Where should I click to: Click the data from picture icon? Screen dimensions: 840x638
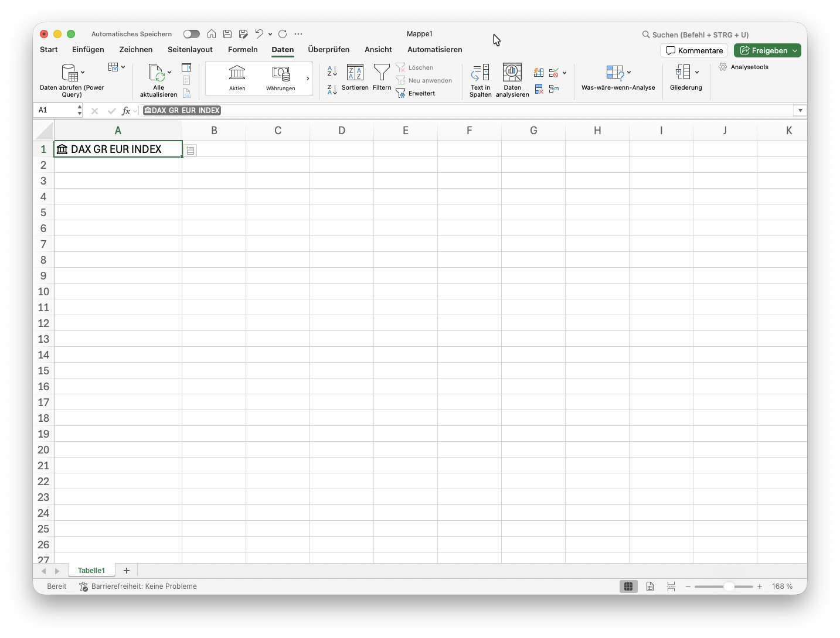point(114,67)
